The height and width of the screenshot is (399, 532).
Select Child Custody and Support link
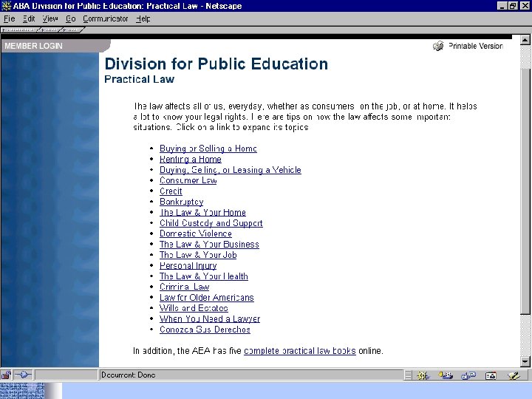pyautogui.click(x=211, y=223)
